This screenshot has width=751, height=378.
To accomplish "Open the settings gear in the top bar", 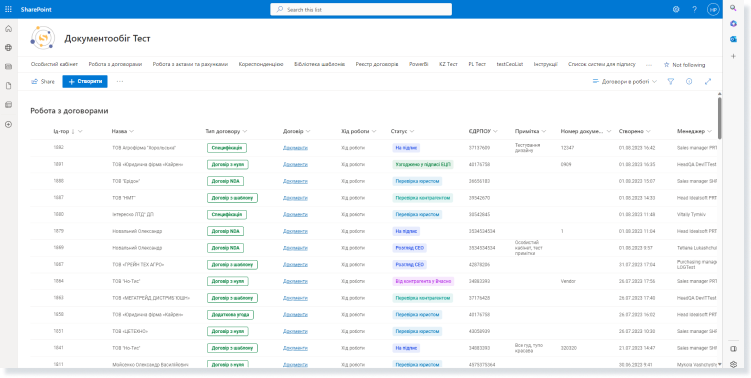I will click(676, 9).
